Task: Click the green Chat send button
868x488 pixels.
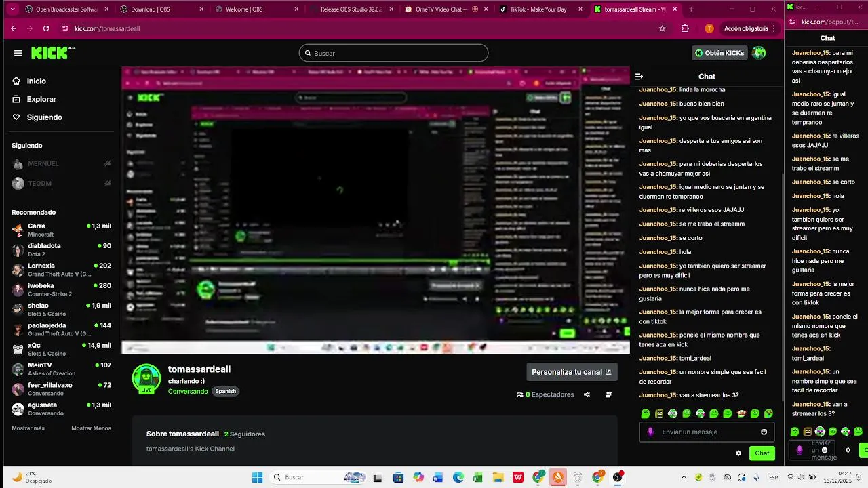Action: pyautogui.click(x=762, y=453)
